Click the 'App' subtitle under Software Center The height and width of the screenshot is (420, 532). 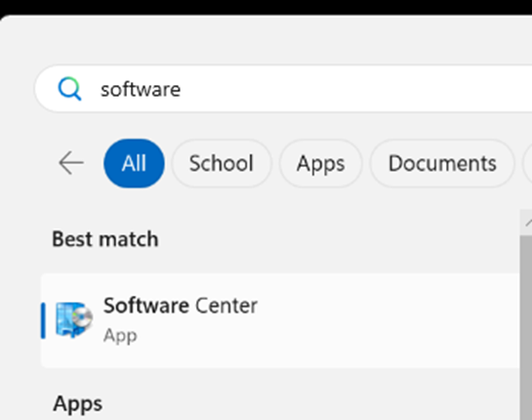[x=120, y=336]
